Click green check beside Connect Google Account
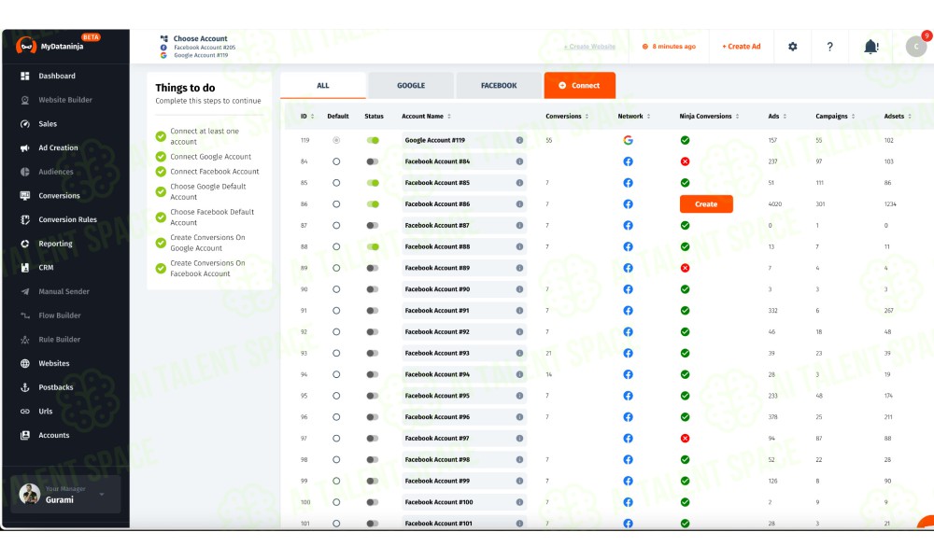 click(161, 157)
